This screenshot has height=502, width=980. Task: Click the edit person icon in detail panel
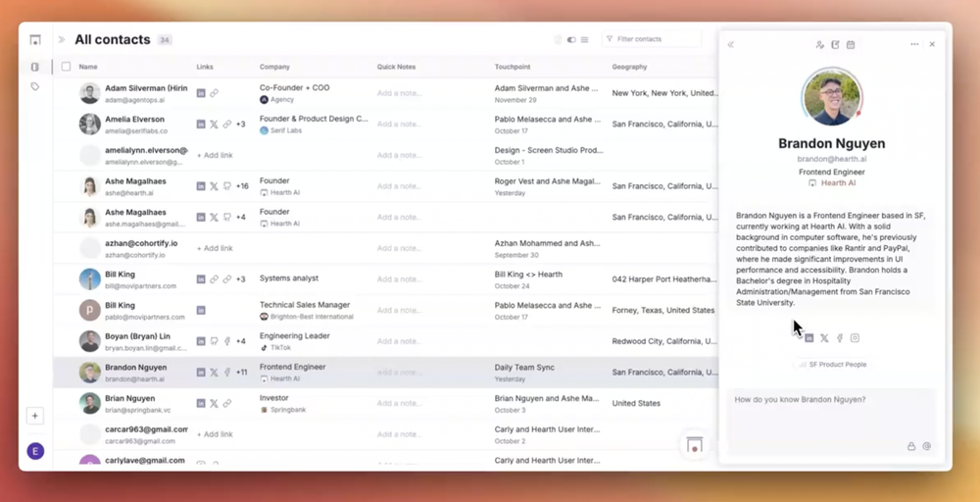pos(820,44)
